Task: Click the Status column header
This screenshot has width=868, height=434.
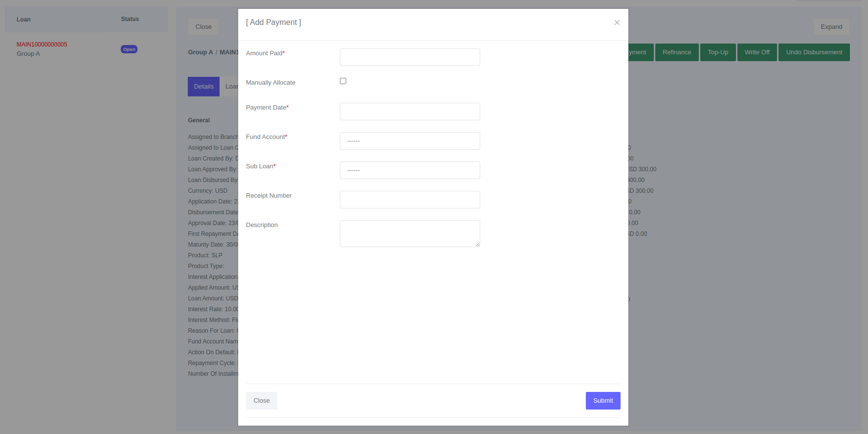Action: [x=130, y=19]
